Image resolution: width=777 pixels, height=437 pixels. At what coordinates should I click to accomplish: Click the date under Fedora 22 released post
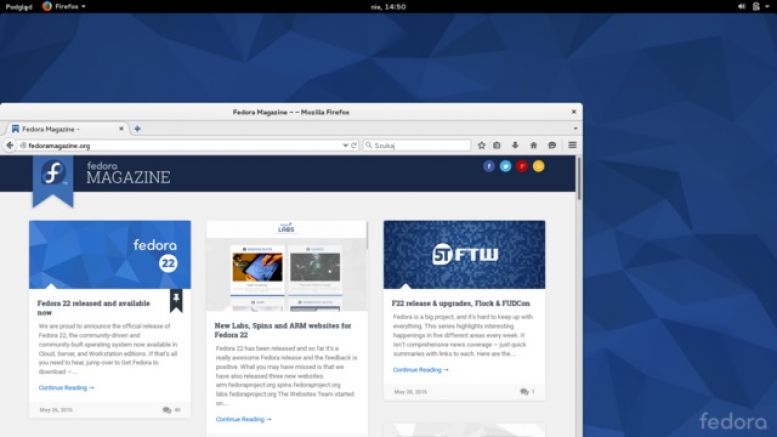[x=56, y=410]
